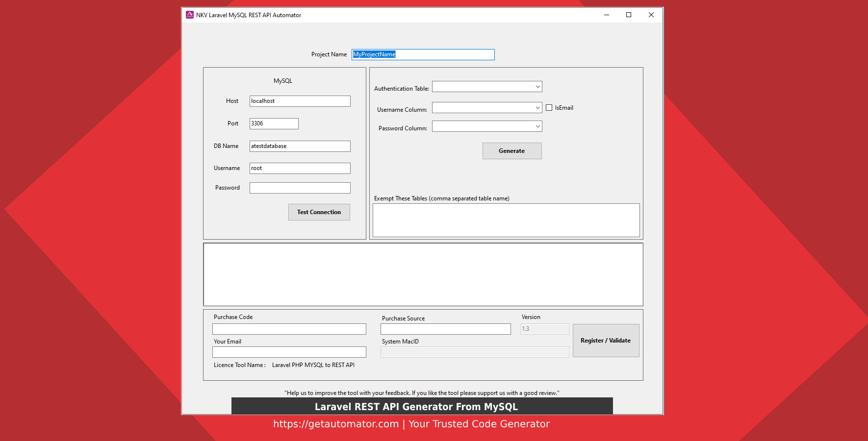Viewport: 868px width, 441px height.
Task: Open the Password Column dropdown
Action: pyautogui.click(x=487, y=126)
